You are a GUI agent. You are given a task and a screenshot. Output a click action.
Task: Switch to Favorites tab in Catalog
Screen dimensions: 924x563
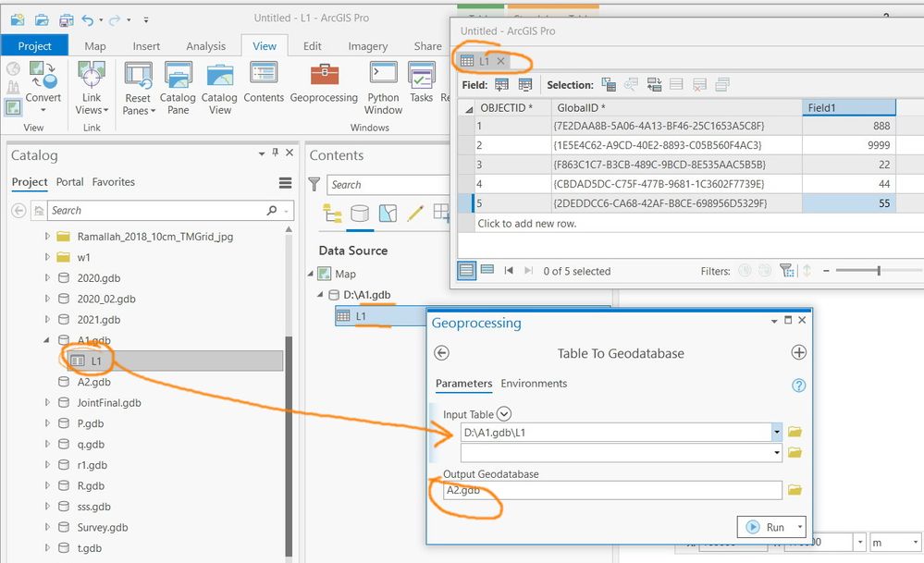113,182
